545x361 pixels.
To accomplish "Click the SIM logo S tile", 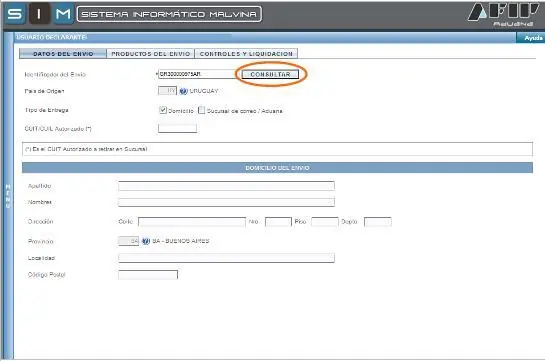I will click(14, 14).
